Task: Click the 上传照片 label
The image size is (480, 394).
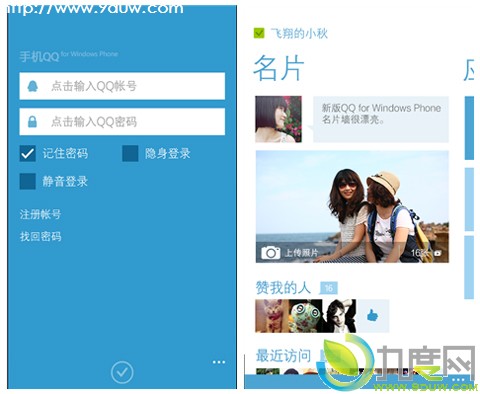Action: coord(302,253)
